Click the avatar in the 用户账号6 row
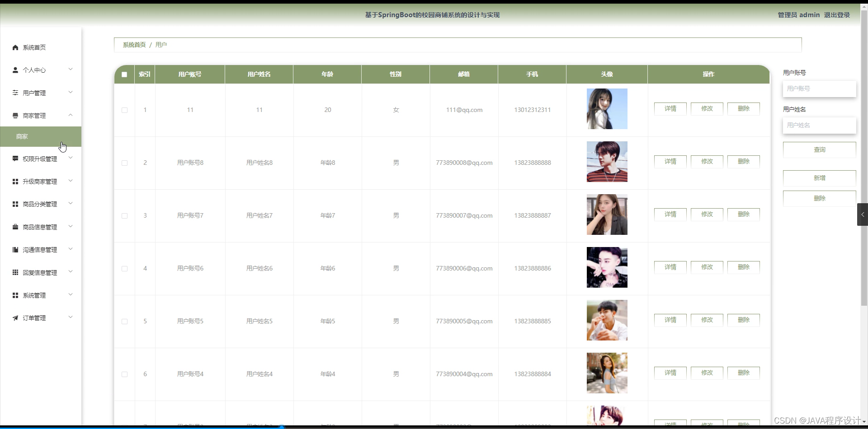Screen dimensions: 868x429 click(x=607, y=267)
